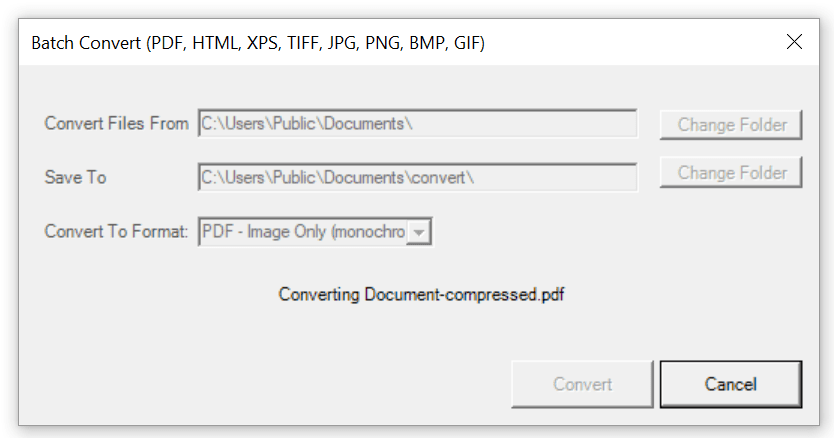Start conversion with the Convert button
834x438 pixels.
click(582, 384)
